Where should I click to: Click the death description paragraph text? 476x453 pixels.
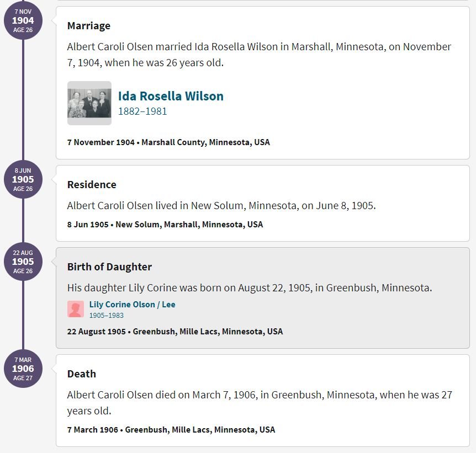[x=260, y=403]
